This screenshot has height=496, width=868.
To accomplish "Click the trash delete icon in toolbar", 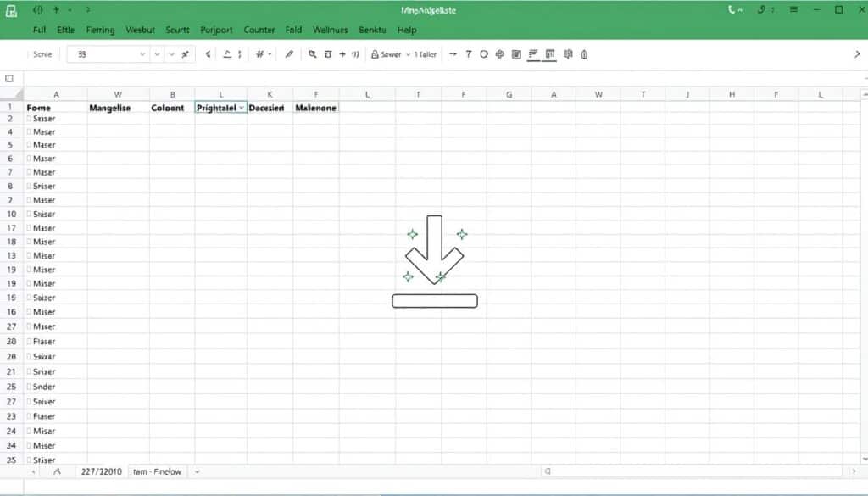I will click(x=328, y=54).
